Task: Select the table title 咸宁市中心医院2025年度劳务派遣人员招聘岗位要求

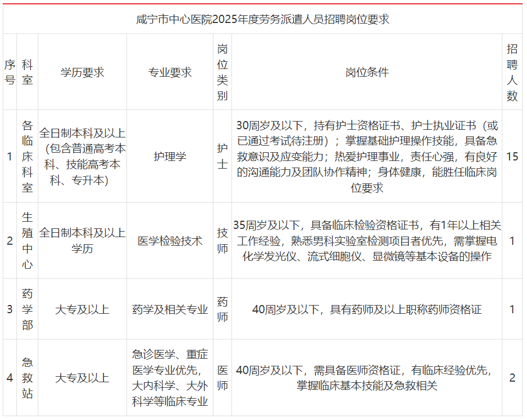Action: point(263,19)
